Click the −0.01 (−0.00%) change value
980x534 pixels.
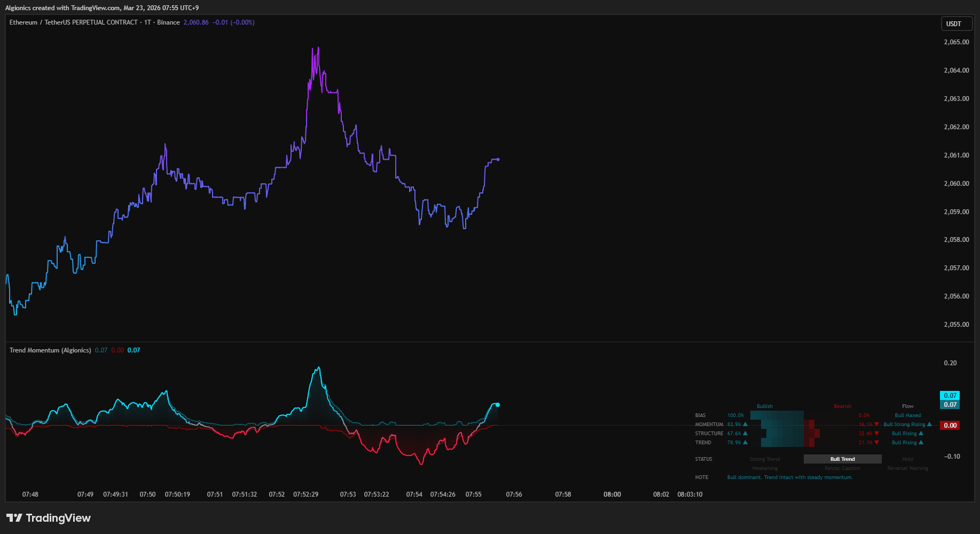point(233,22)
